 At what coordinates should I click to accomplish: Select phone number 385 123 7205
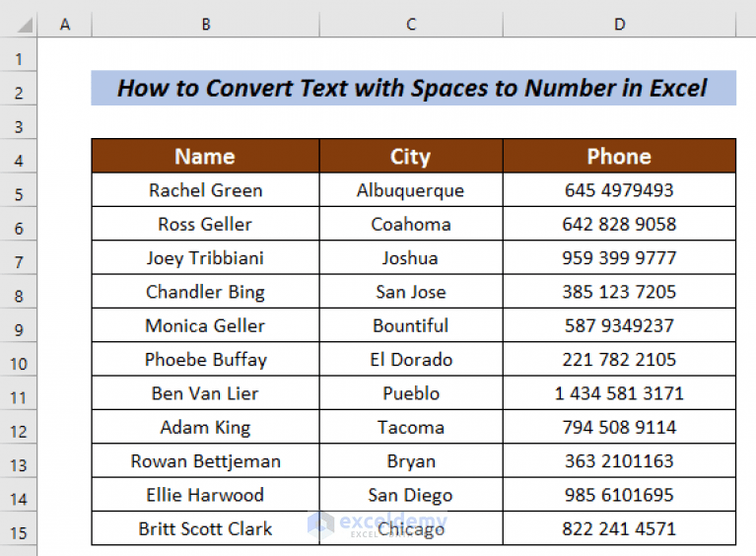[x=620, y=292]
